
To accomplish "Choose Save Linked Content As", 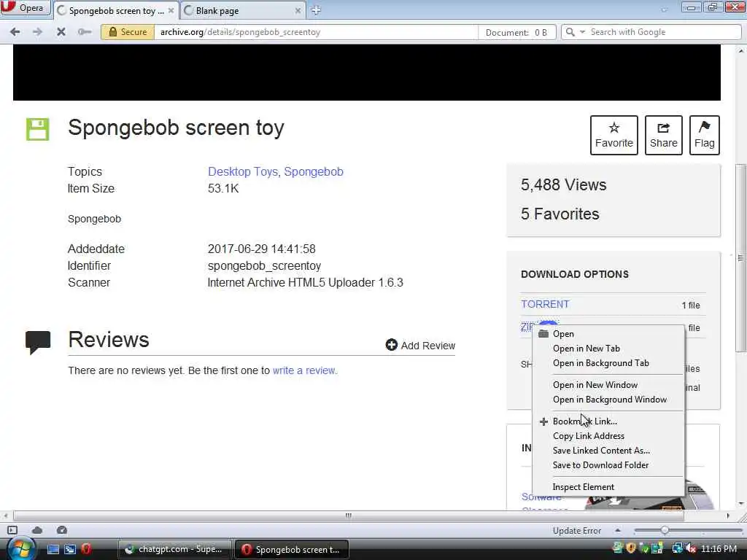I will [608, 451].
